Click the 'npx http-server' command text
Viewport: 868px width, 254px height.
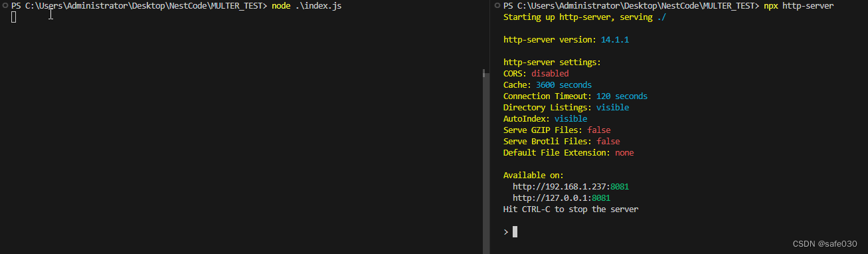coord(799,6)
